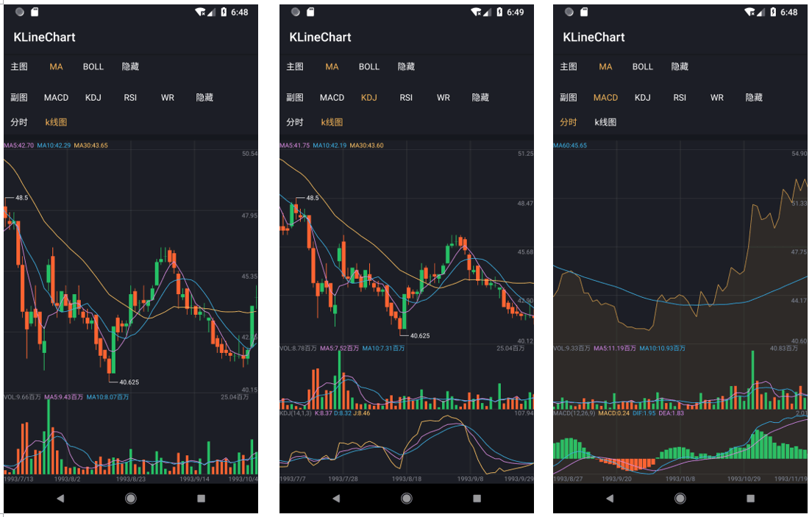Tap the Back navigation arrow
The height and width of the screenshot is (517, 812).
62,498
